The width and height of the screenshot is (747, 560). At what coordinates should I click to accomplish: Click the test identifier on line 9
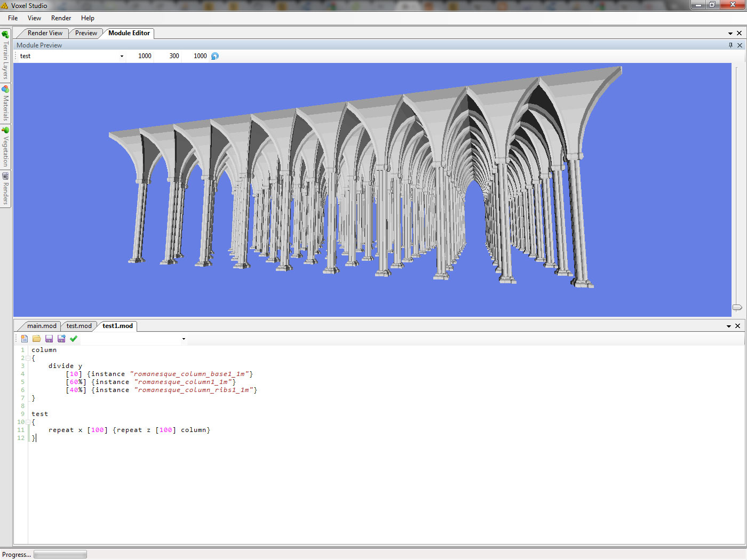point(39,414)
